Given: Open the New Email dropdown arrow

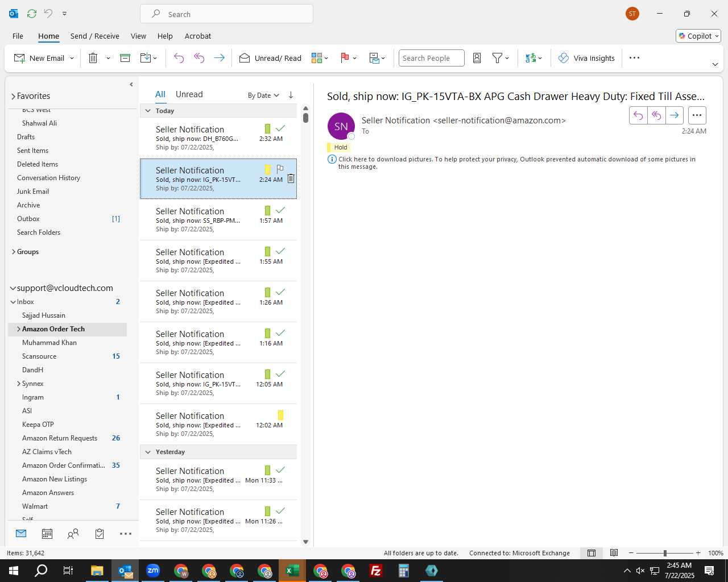Looking at the screenshot, I should (72, 59).
